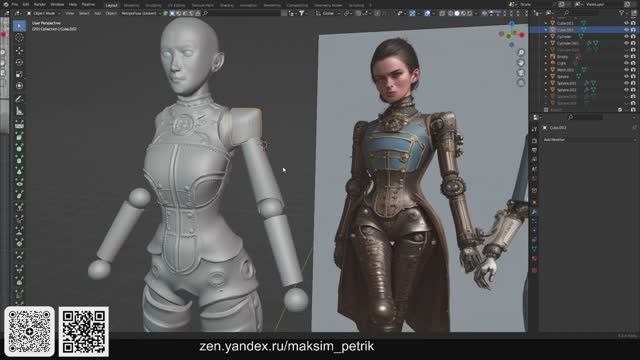Click the Blender logo menu icon

[6, 4]
